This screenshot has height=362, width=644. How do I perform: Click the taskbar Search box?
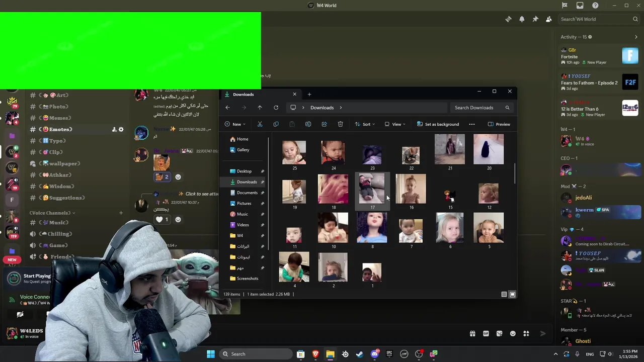(x=256, y=354)
